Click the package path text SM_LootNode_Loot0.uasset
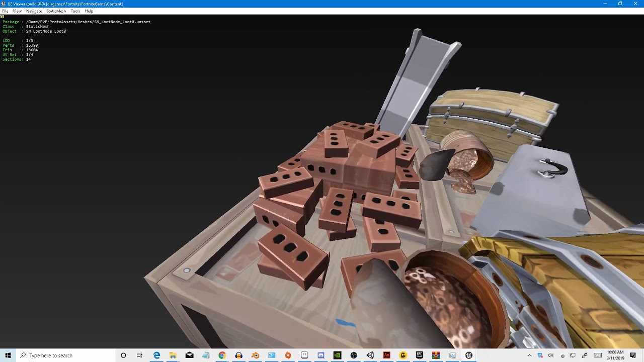Image resolution: width=644 pixels, height=362 pixels. [122, 22]
